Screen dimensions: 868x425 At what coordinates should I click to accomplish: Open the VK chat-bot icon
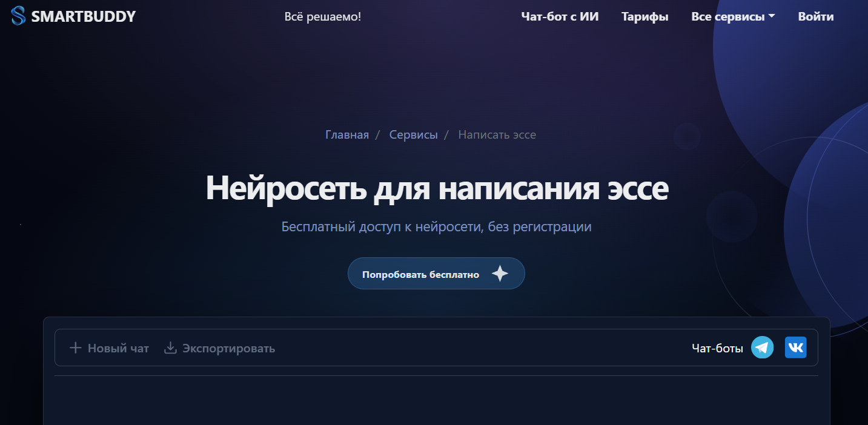(795, 348)
